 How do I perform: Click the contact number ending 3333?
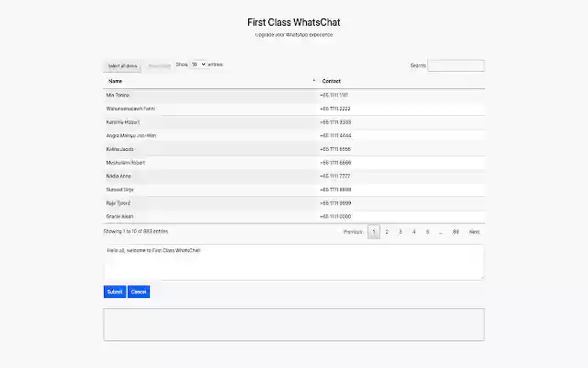335,122
